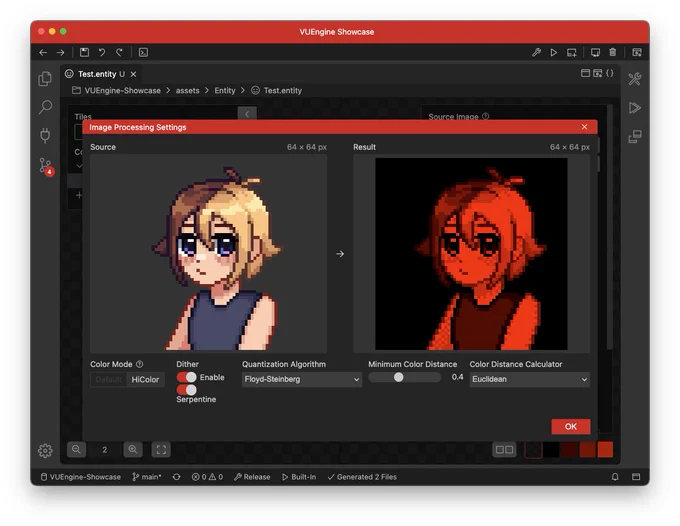
Task: Click the OK button
Action: point(571,427)
